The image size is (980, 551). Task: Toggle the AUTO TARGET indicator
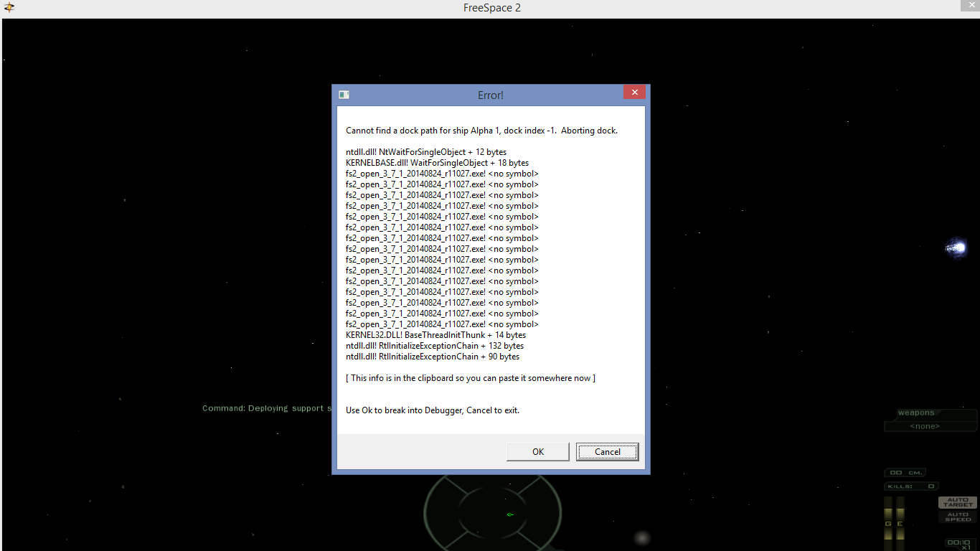point(958,502)
